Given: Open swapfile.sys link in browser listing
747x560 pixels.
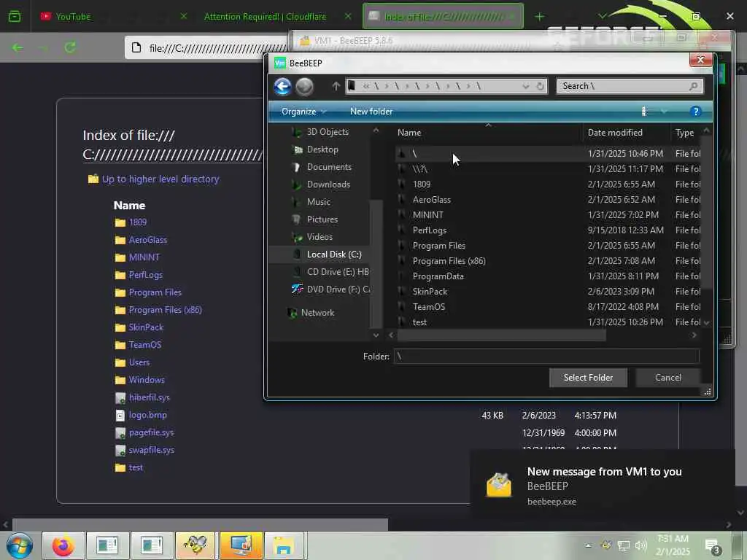Looking at the screenshot, I should [x=152, y=450].
